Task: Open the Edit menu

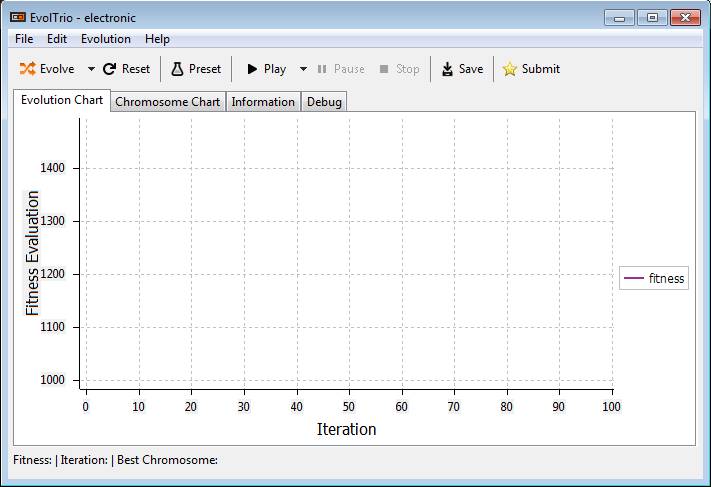Action: 57,39
